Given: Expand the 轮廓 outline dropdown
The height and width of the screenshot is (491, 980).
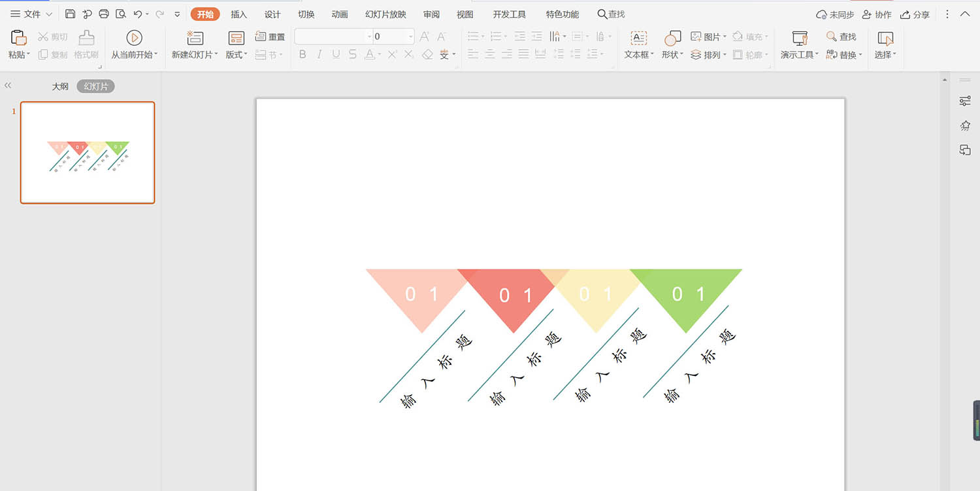Looking at the screenshot, I should point(766,56).
